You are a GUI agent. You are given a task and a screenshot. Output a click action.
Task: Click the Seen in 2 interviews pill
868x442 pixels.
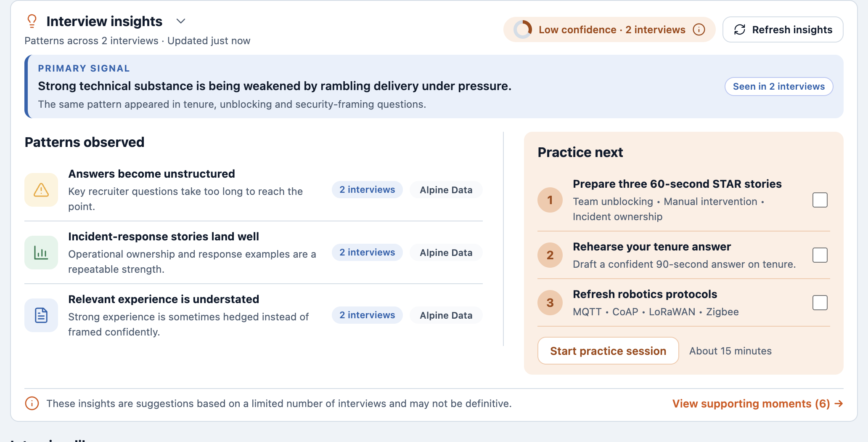tap(779, 86)
